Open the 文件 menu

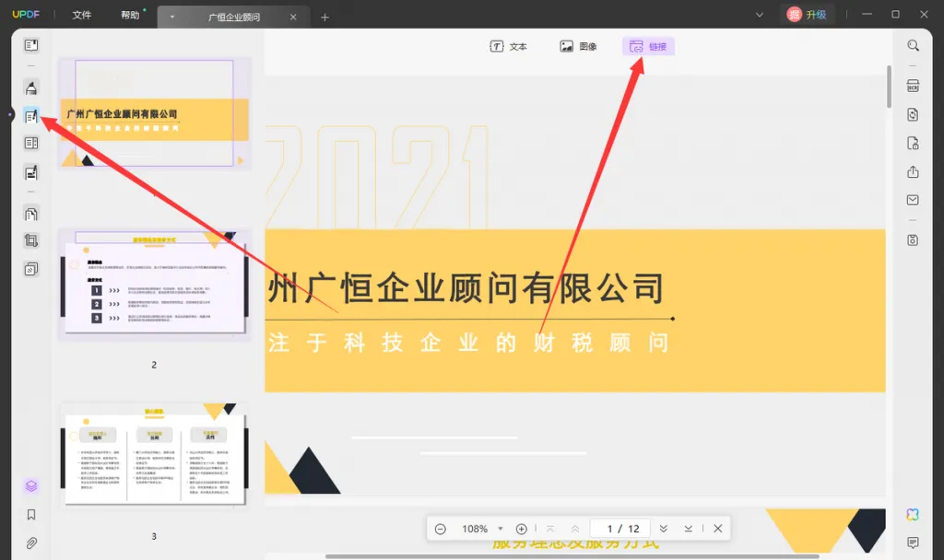pos(82,15)
